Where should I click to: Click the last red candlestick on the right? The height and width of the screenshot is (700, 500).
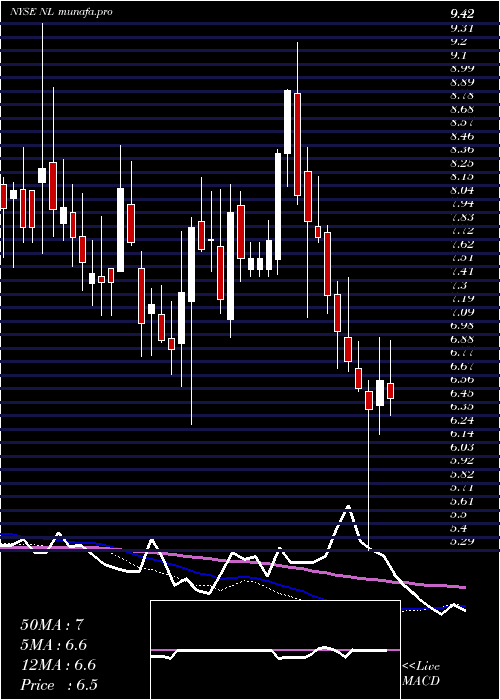coord(391,391)
